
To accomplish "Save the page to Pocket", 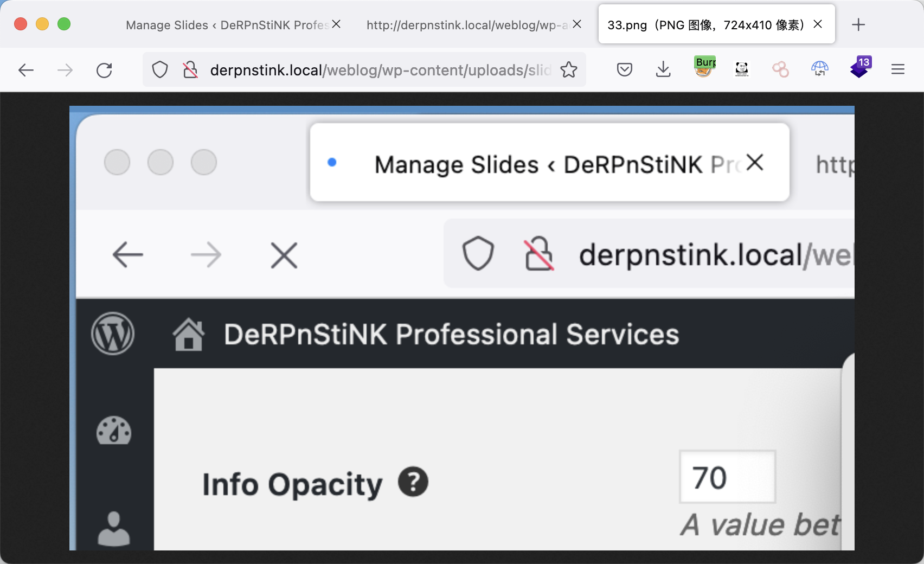I will 625,69.
